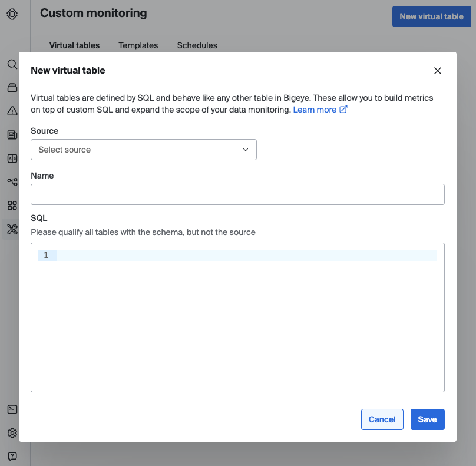Open the A/B comparison icon in sidebar
476x466 pixels.
point(12,158)
